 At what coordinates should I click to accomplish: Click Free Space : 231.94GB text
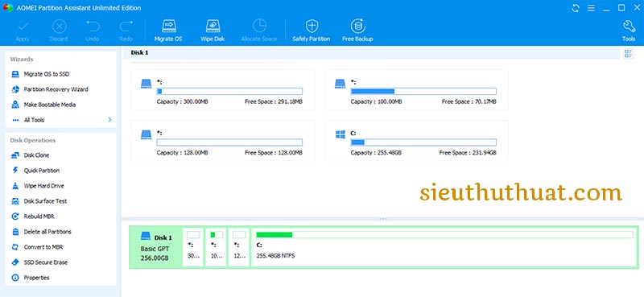(468, 152)
